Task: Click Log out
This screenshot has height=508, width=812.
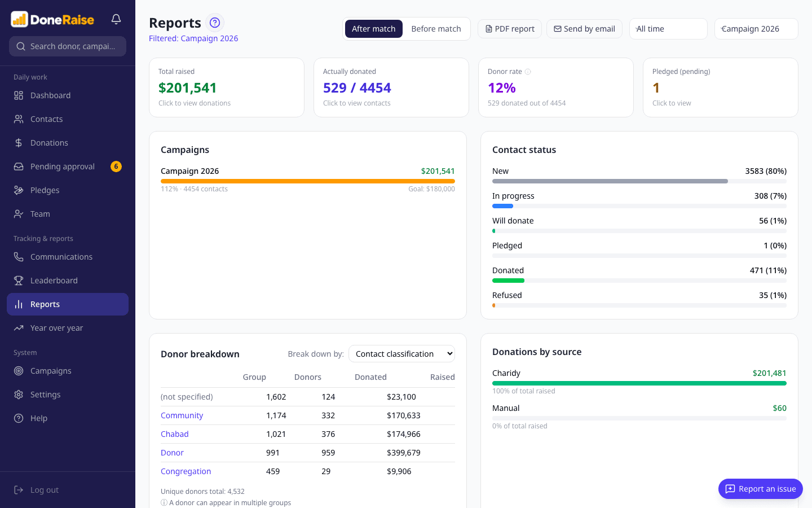Action: 68,490
